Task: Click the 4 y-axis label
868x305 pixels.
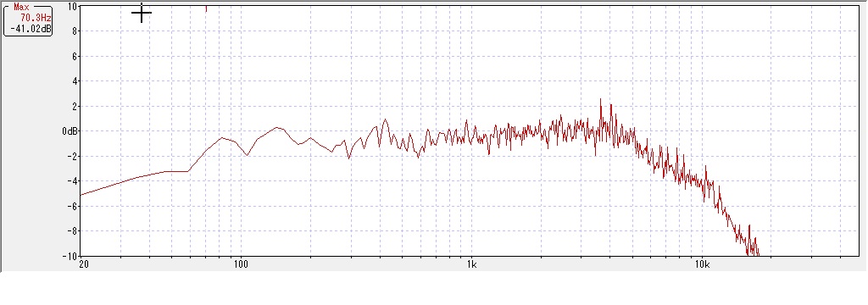Action: click(x=74, y=81)
